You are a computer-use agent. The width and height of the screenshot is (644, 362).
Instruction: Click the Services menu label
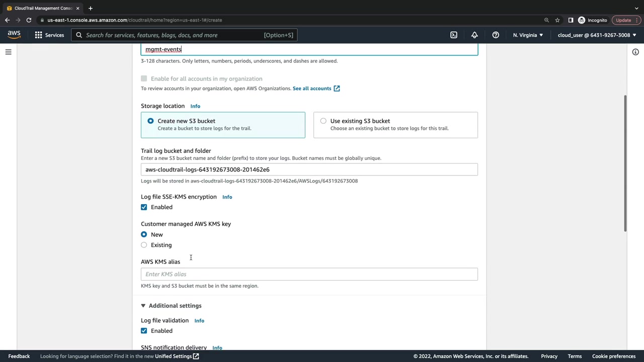pos(54,35)
